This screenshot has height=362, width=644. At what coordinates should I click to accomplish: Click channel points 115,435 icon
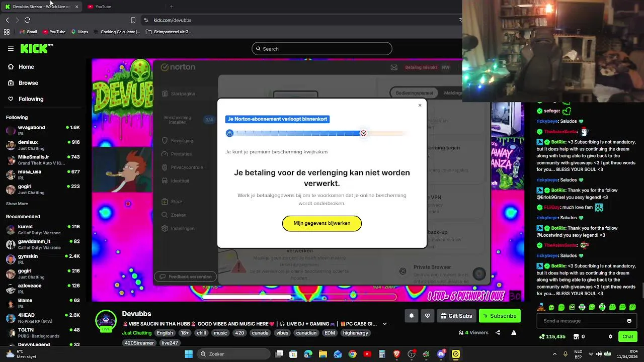(x=542, y=336)
